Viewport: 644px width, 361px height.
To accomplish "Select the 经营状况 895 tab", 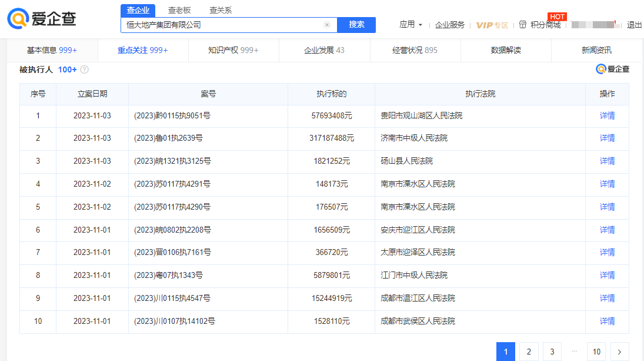I will [x=415, y=51].
